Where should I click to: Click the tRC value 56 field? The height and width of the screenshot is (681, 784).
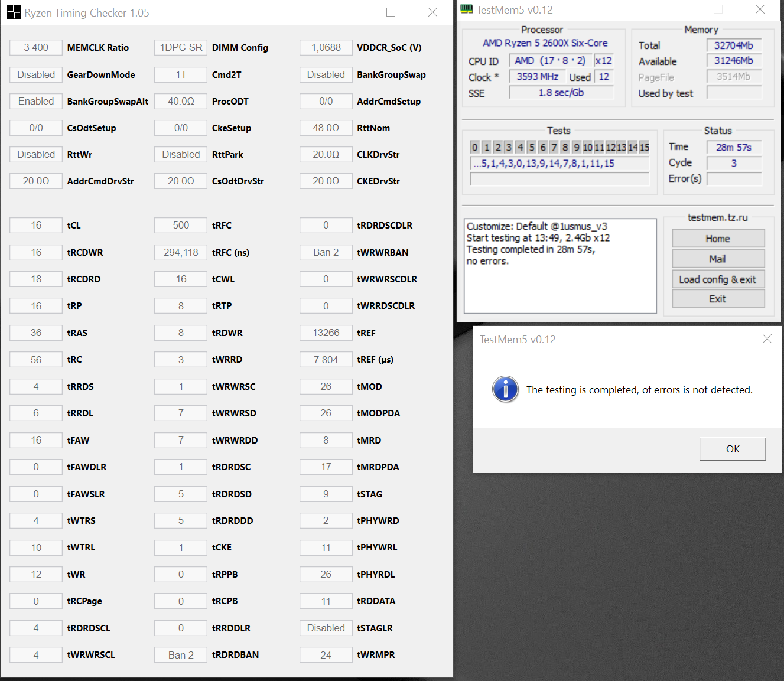click(x=36, y=360)
